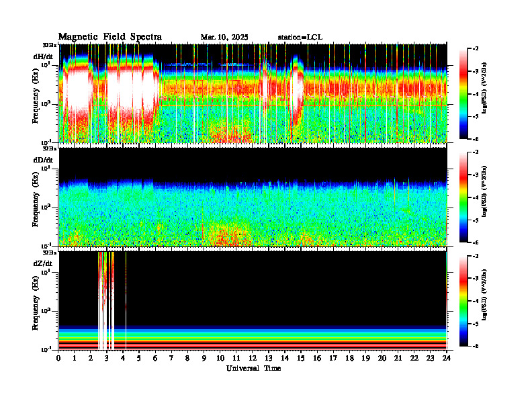Click hour tick "19" on time axis
The height and width of the screenshot is (411, 532).
365,359
